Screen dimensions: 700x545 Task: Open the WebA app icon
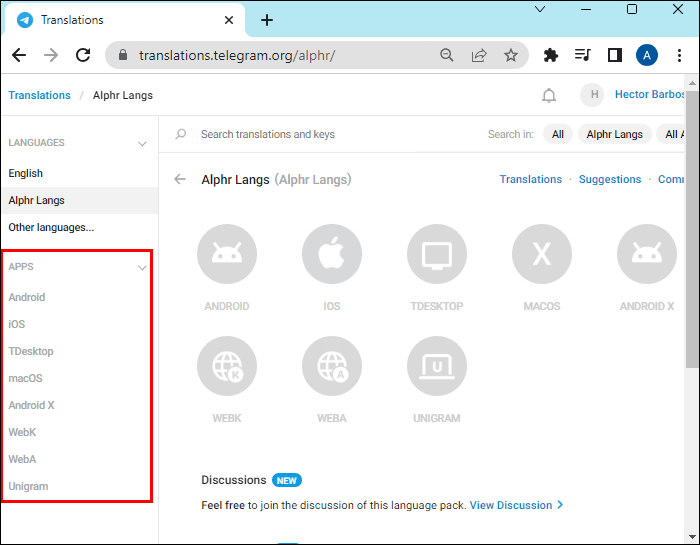click(332, 366)
